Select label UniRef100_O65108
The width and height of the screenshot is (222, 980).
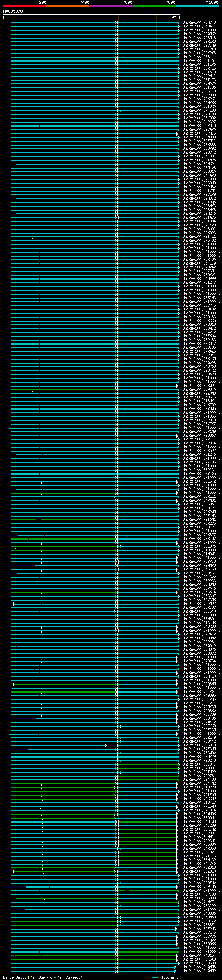coord(199,168)
